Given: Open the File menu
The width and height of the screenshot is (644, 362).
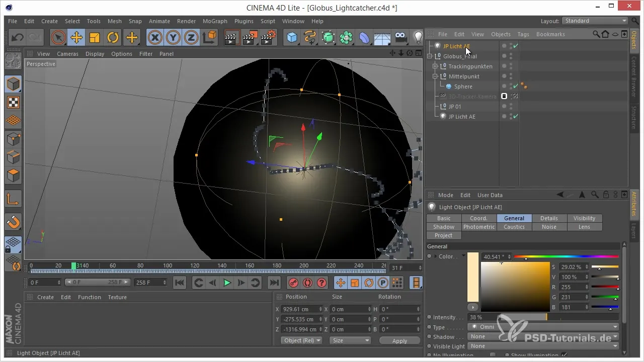Looking at the screenshot, I should [13, 21].
